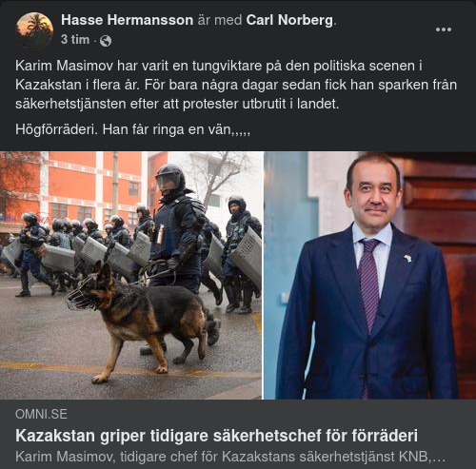The image size is (476, 469).
Task: View the riot police photo
Action: 131,275
